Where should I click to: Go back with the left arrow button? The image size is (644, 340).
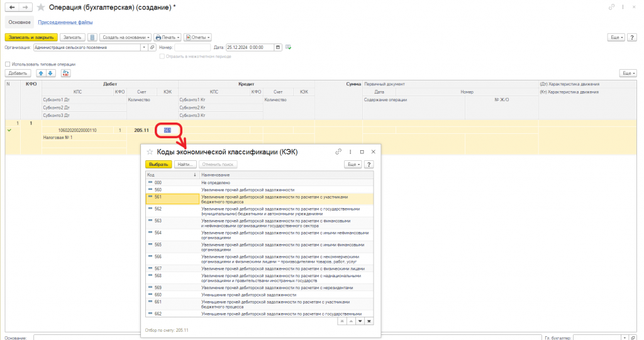[12, 8]
